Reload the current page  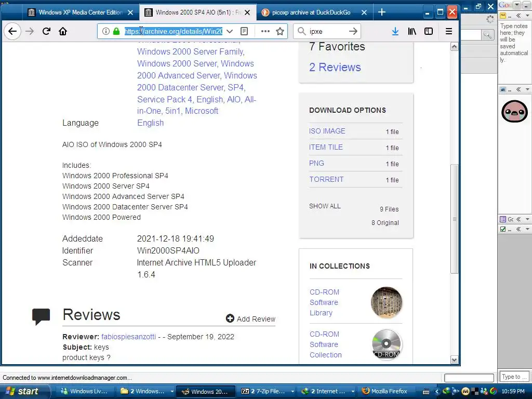coord(46,31)
